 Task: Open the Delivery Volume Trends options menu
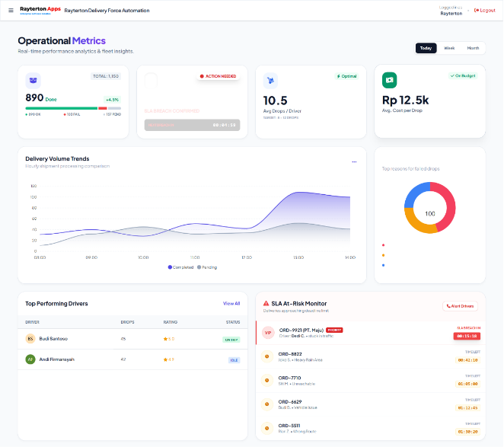pyautogui.click(x=353, y=161)
